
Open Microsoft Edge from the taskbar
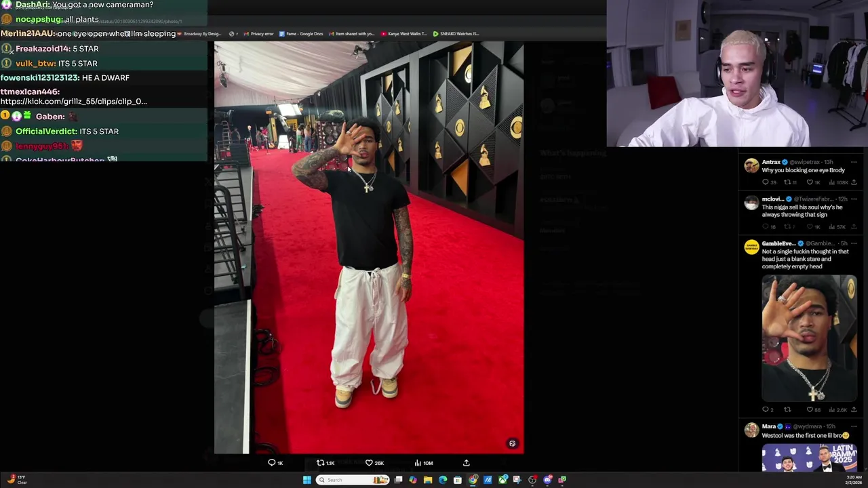443,480
